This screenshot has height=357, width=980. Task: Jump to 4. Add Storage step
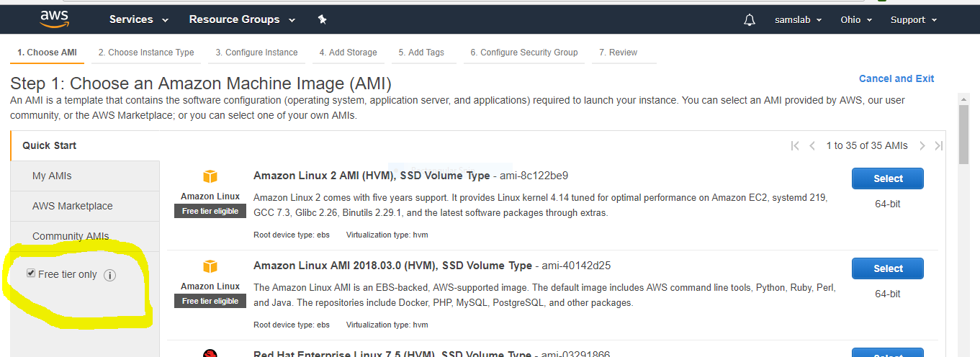coord(349,53)
